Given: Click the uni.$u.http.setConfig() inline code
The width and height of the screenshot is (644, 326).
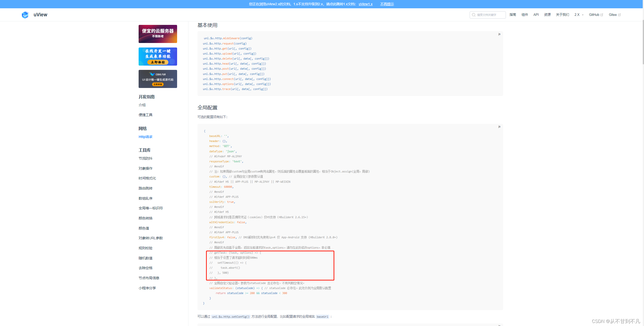Looking at the screenshot, I should [231, 317].
